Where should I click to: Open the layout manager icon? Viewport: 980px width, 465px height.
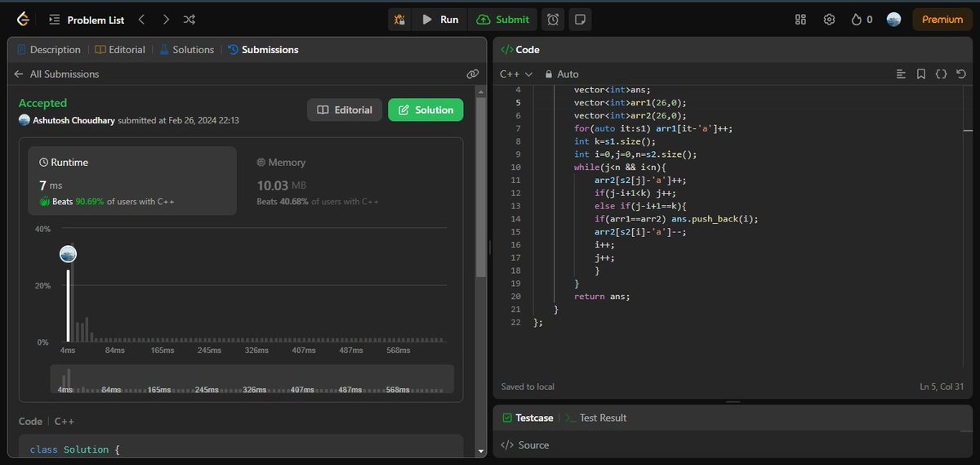pyautogui.click(x=800, y=19)
